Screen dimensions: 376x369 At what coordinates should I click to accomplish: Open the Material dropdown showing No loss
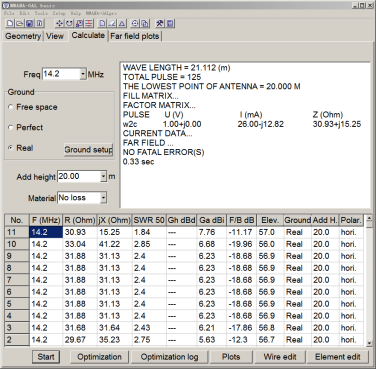104,198
